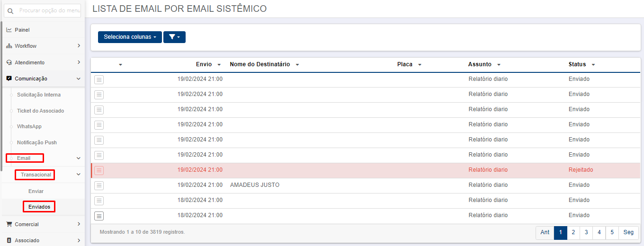Open the Envio column header dropdown
This screenshot has width=644, height=246.
(x=219, y=65)
